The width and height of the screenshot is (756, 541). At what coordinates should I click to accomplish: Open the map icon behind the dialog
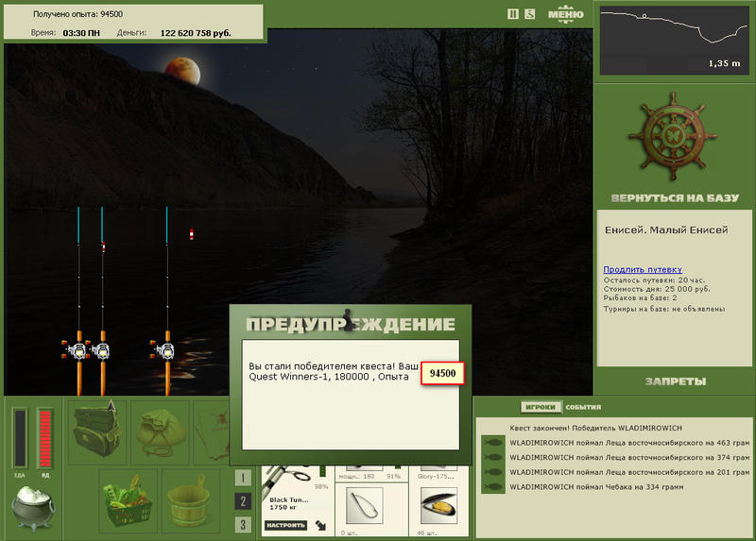click(x=212, y=431)
